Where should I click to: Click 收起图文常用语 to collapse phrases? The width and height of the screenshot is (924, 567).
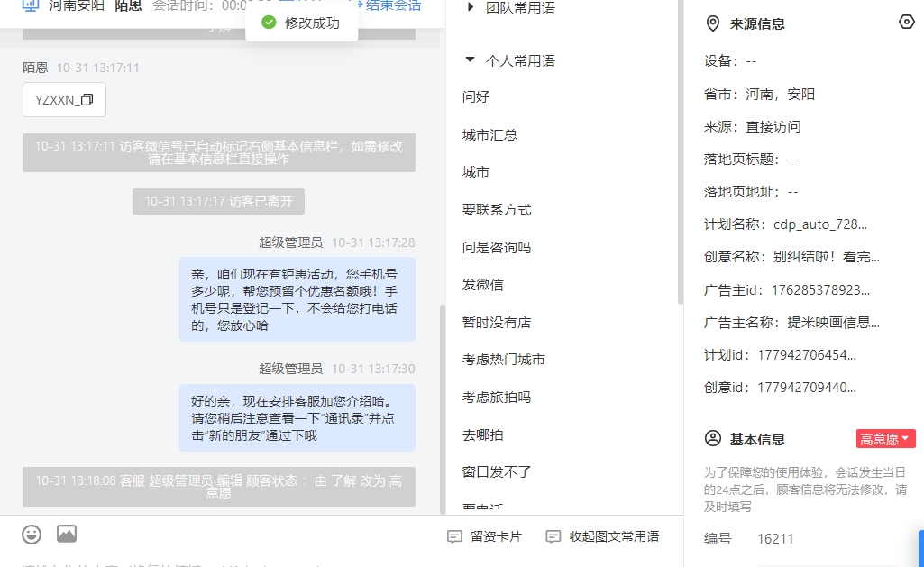click(602, 537)
